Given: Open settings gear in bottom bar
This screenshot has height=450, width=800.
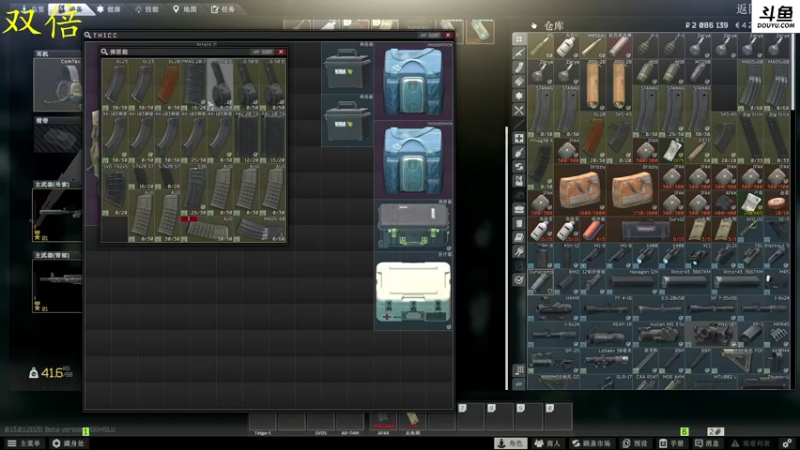Looking at the screenshot, I should pyautogui.click(x=787, y=443).
